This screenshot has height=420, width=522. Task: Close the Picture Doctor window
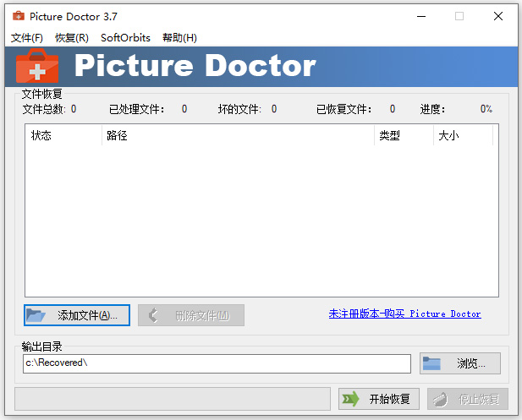point(498,16)
